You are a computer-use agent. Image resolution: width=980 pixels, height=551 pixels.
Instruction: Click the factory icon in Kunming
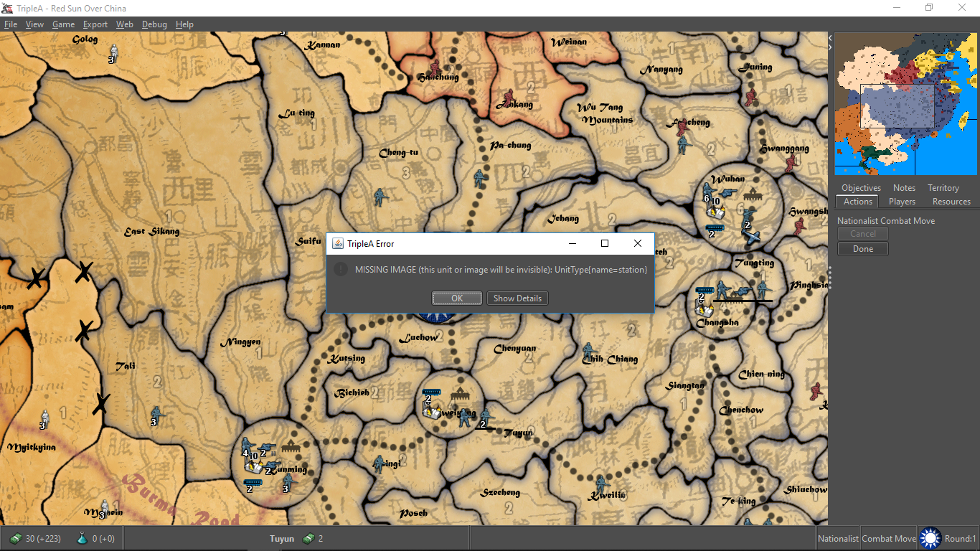coord(291,446)
